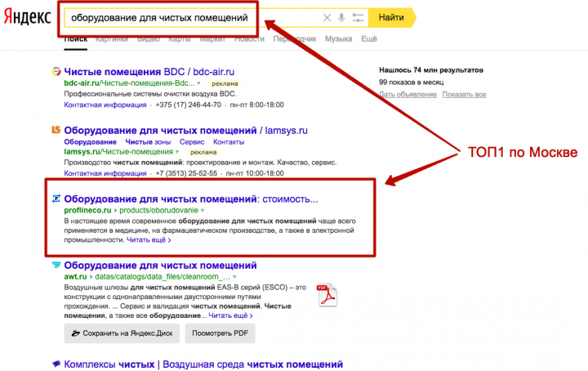Open BDC Контактная информация link
The width and height of the screenshot is (588, 371).
click(105, 105)
